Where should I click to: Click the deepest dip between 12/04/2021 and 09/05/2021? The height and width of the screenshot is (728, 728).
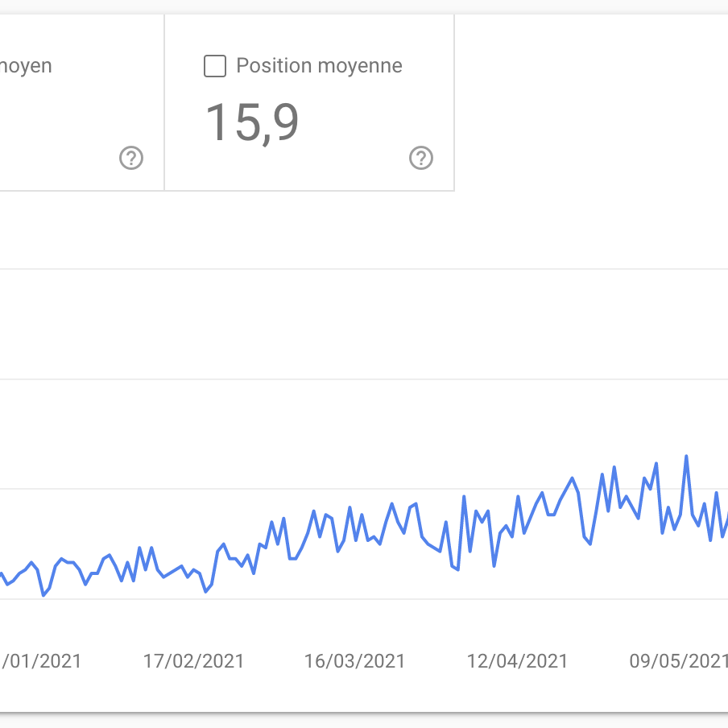coord(590,544)
